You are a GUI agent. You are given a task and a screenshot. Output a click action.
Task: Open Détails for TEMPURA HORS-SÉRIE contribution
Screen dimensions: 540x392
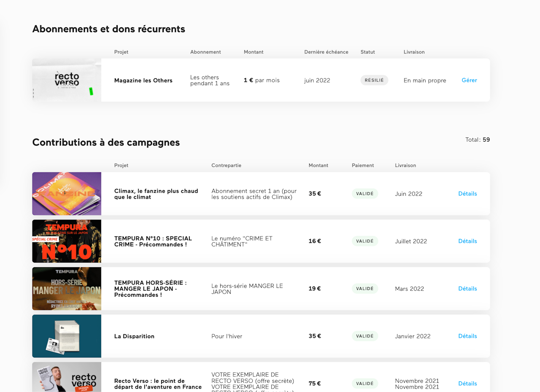click(467, 289)
